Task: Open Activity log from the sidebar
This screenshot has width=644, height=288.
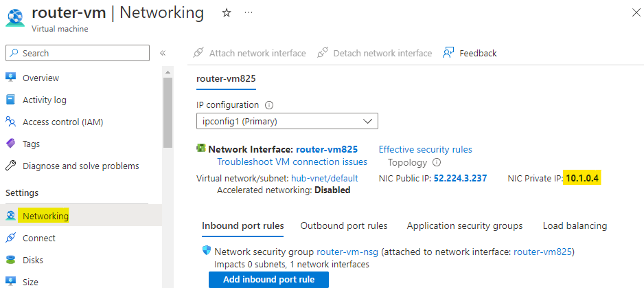Action: pos(44,100)
